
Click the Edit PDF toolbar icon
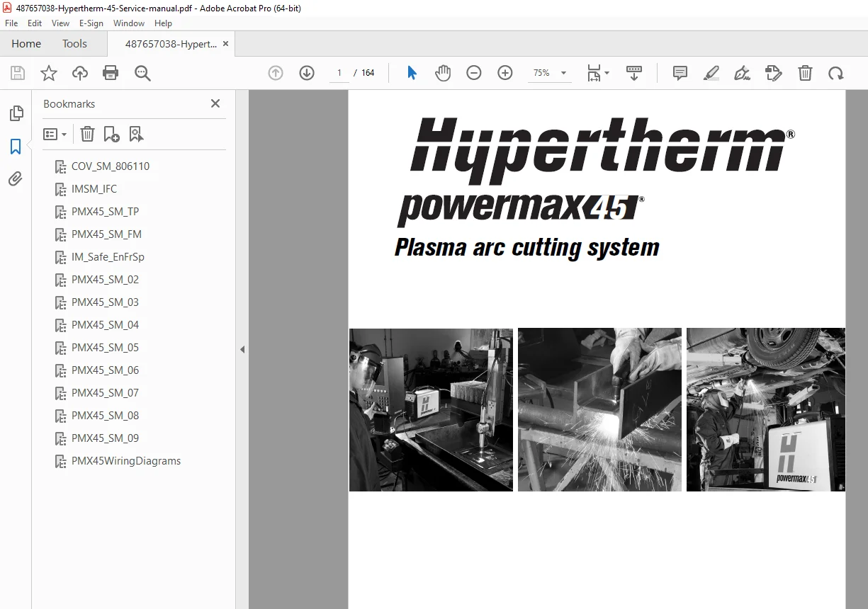773,73
